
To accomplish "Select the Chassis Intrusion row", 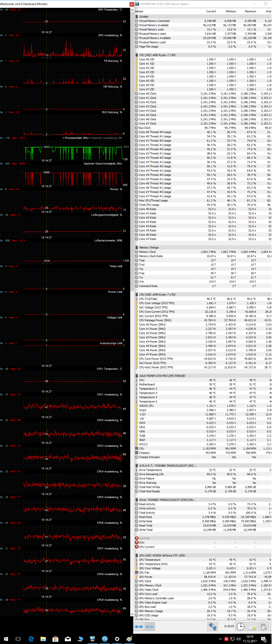I will coord(203,457).
